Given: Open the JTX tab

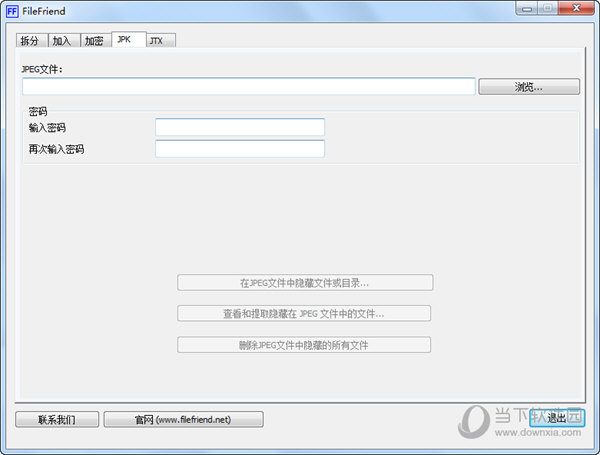Looking at the screenshot, I should (161, 41).
